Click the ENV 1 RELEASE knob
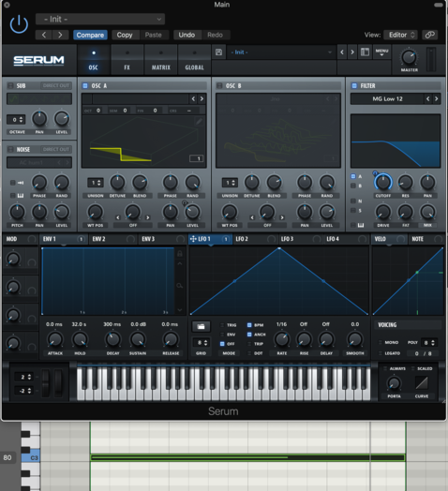This screenshot has height=491, width=448. click(x=171, y=339)
